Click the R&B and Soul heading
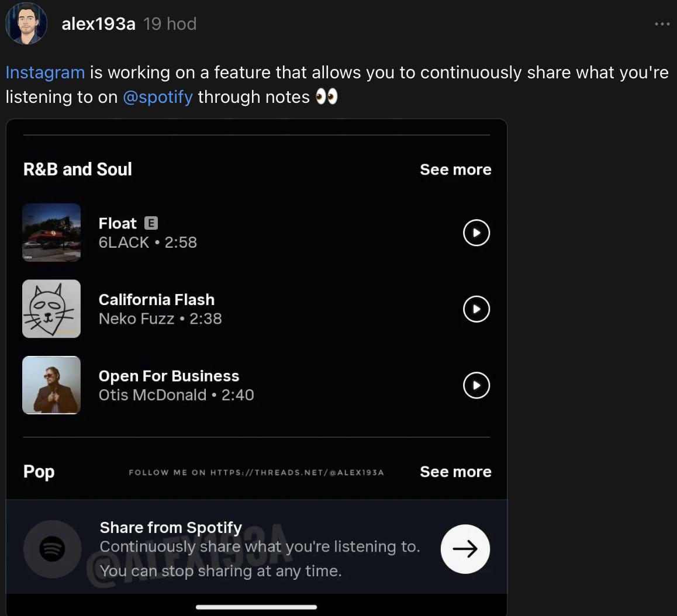The width and height of the screenshot is (677, 616). tap(78, 169)
